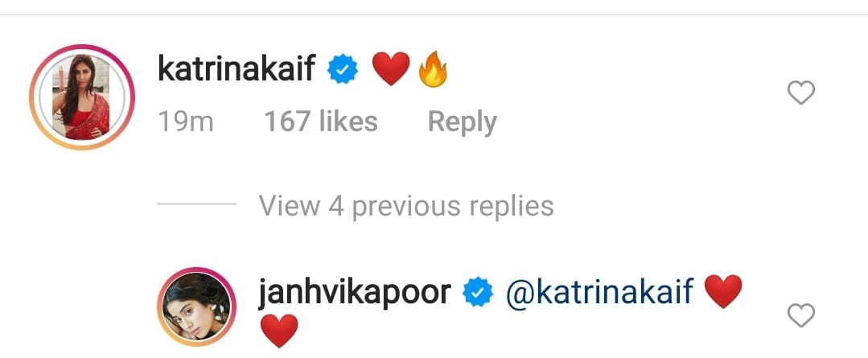Click the short line before View 4 previous replies
This screenshot has width=868, height=358.
196,204
